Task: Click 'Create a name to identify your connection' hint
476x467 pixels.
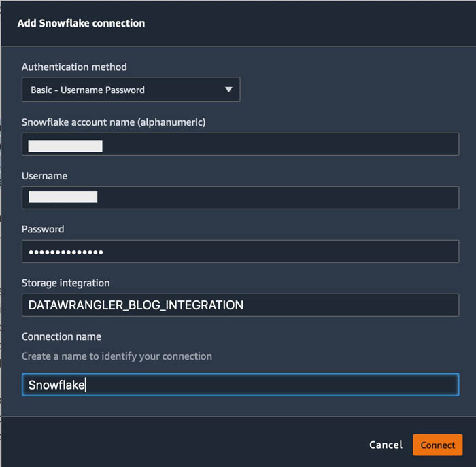Action: click(117, 356)
